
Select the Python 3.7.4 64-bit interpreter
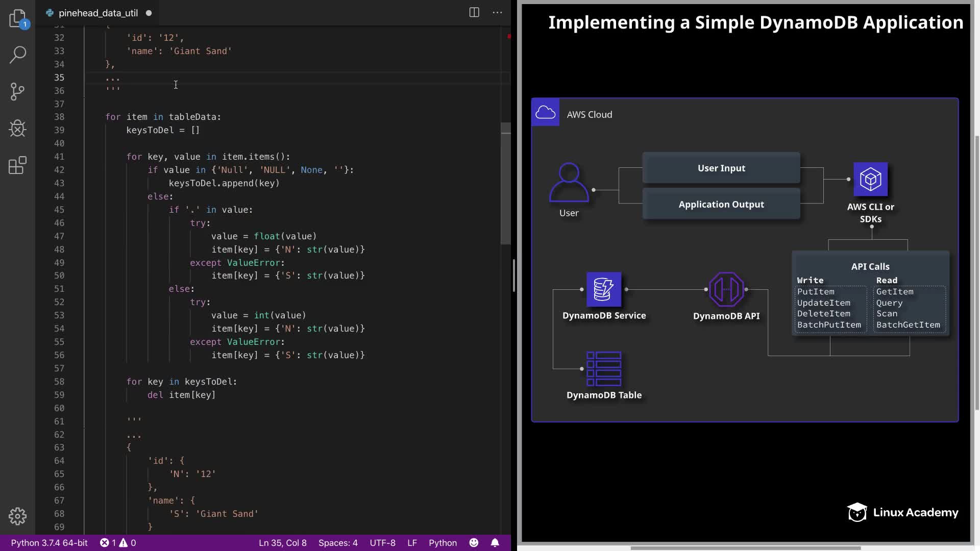coord(49,543)
